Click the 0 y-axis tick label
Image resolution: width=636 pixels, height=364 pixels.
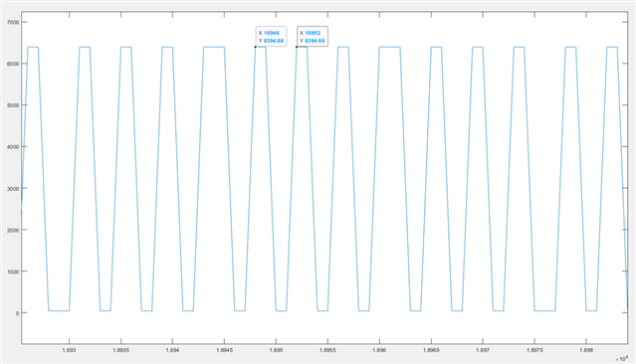point(18,313)
